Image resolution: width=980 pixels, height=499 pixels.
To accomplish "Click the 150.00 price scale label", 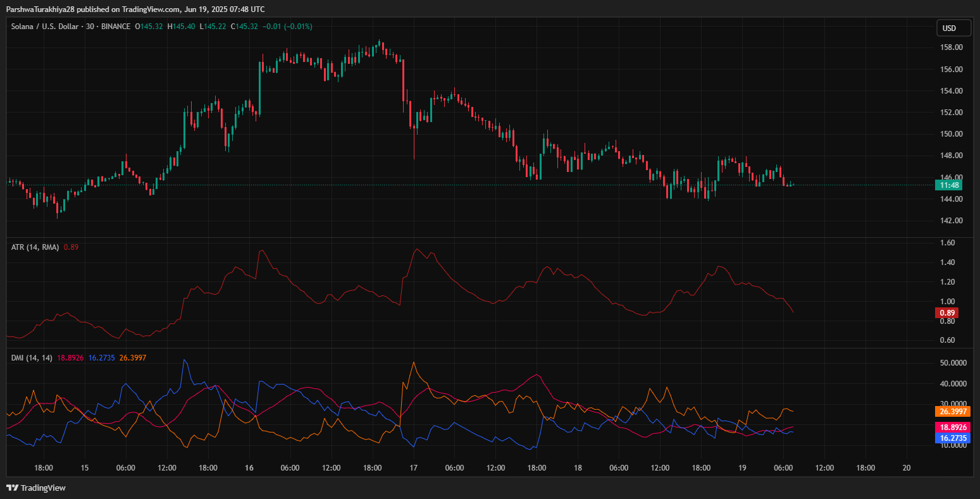I will click(952, 134).
